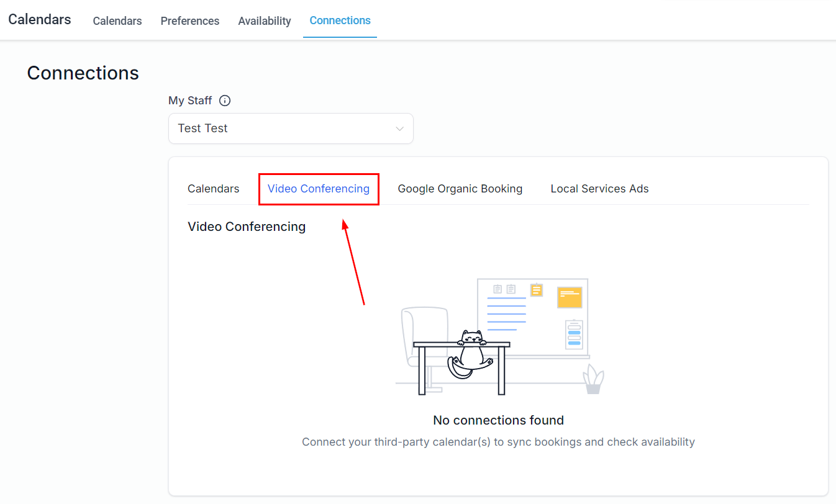Click the "No connections found" message
This screenshot has width=836, height=504.
[498, 420]
